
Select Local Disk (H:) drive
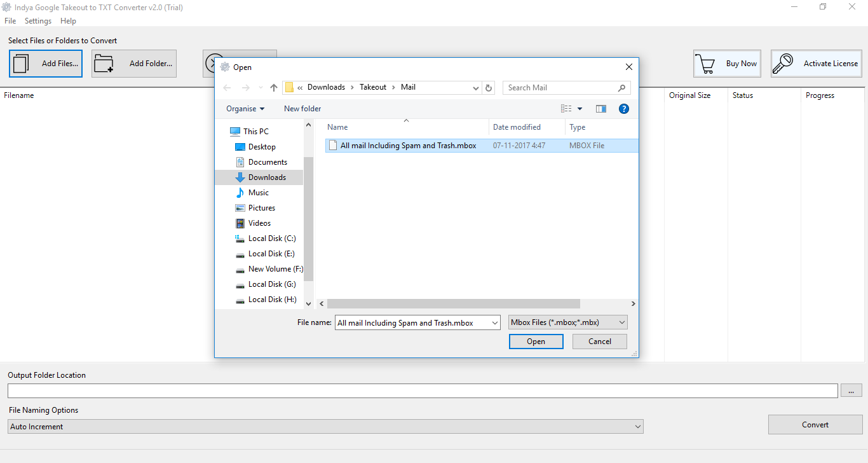pos(272,300)
